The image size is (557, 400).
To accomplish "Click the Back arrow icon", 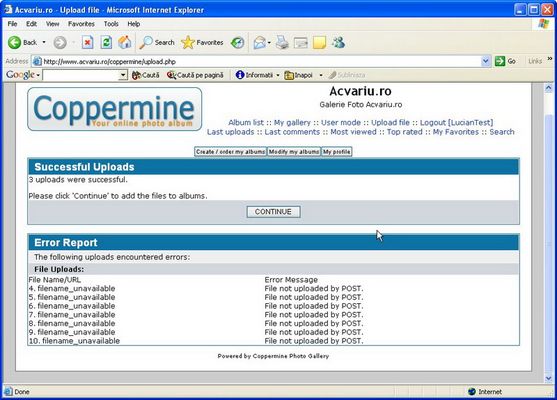I will (x=15, y=43).
